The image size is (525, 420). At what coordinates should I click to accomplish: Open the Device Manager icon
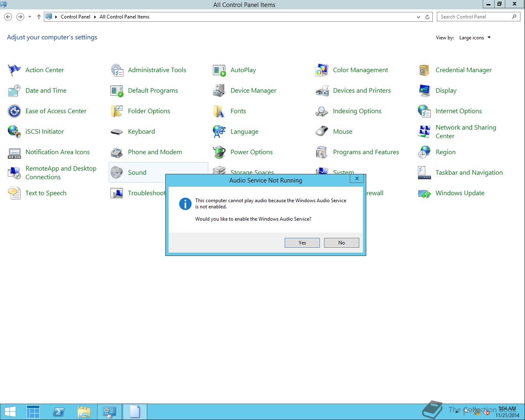pyautogui.click(x=219, y=91)
